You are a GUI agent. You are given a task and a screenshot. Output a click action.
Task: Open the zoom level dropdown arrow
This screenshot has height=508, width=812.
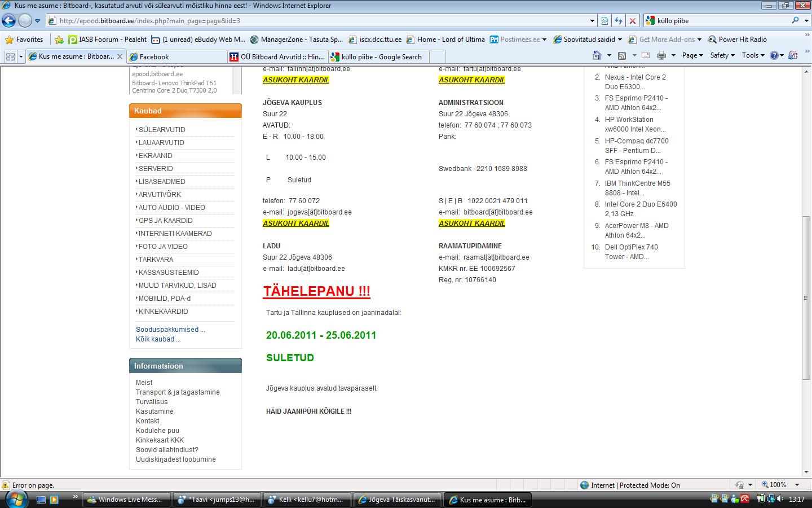click(x=797, y=485)
